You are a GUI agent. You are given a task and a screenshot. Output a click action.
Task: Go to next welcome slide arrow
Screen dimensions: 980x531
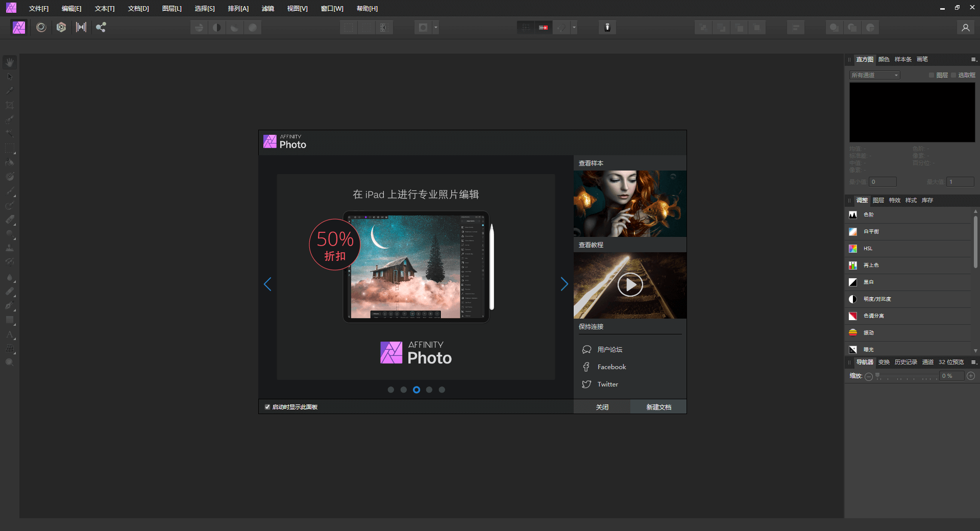[x=564, y=284]
